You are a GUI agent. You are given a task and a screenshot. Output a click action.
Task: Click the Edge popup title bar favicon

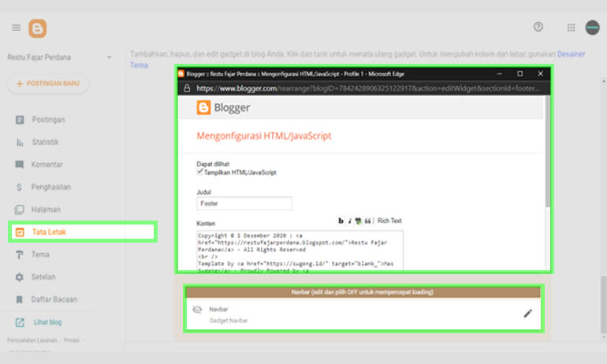click(181, 73)
